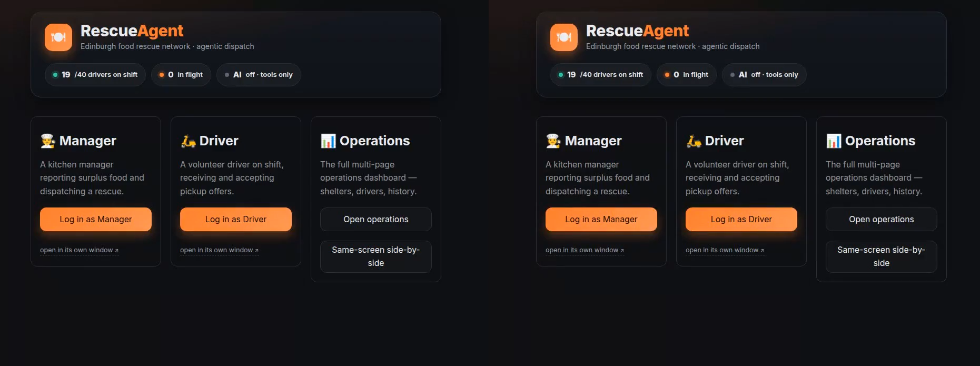Click the Operations chart icon in right pane
This screenshot has height=366, width=980.
click(x=834, y=141)
